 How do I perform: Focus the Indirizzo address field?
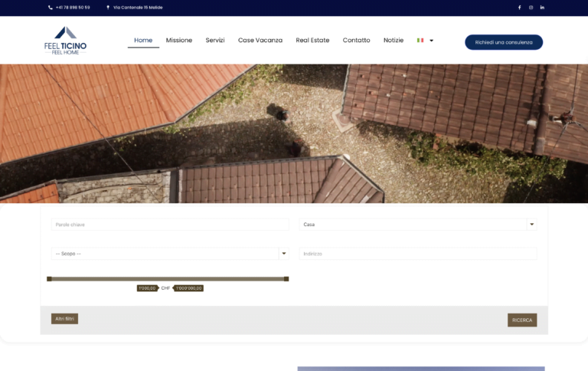tap(418, 254)
